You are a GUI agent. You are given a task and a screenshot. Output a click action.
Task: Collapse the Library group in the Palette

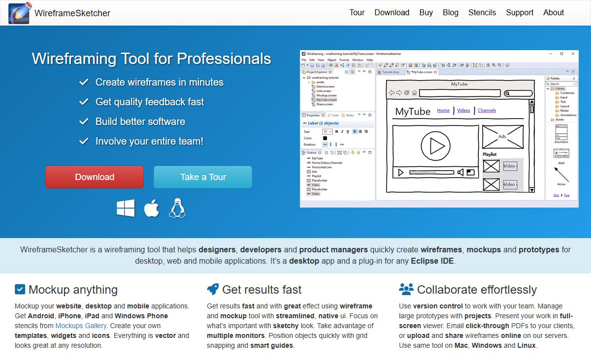point(548,89)
